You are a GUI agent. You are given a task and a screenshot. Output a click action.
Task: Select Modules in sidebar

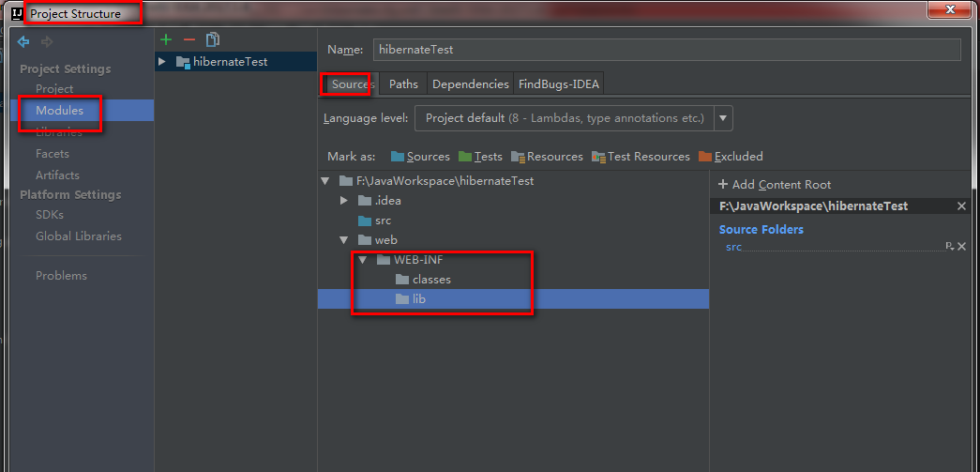coord(59,111)
